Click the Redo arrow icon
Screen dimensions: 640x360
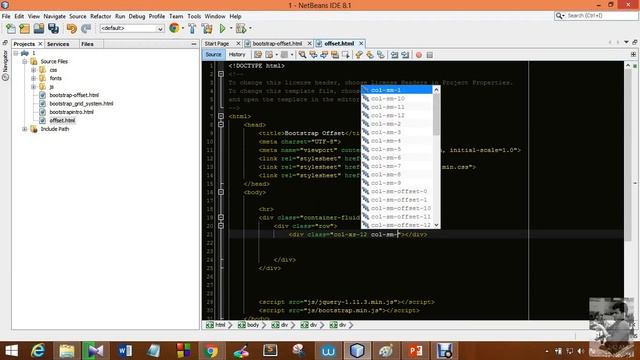[x=86, y=28]
